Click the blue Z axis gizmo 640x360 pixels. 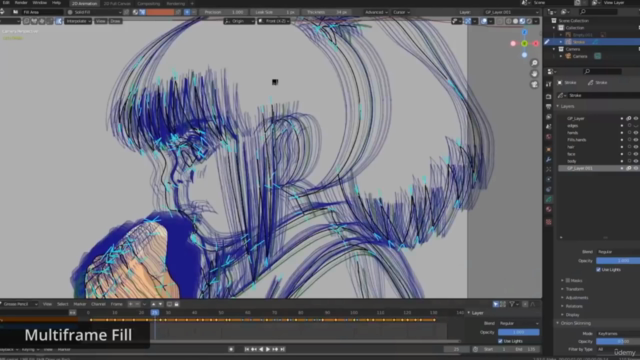(524, 32)
